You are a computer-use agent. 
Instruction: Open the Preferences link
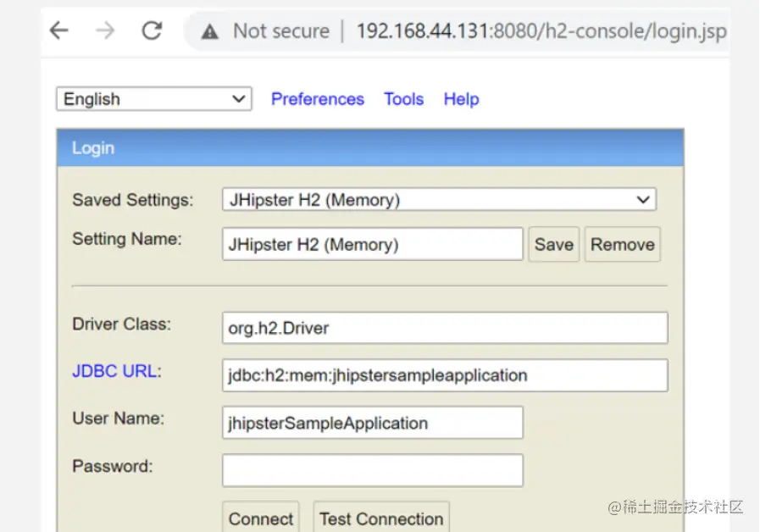tap(318, 99)
